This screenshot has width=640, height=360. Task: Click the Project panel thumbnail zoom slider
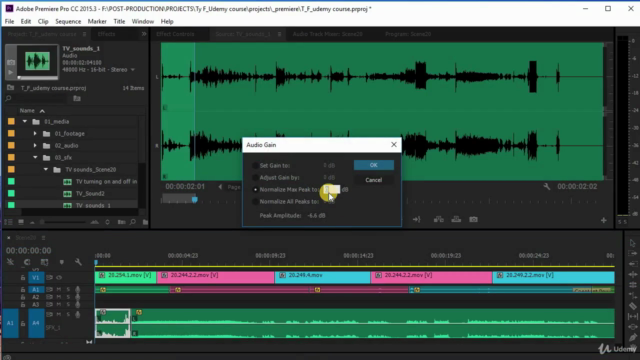[x=64, y=222]
